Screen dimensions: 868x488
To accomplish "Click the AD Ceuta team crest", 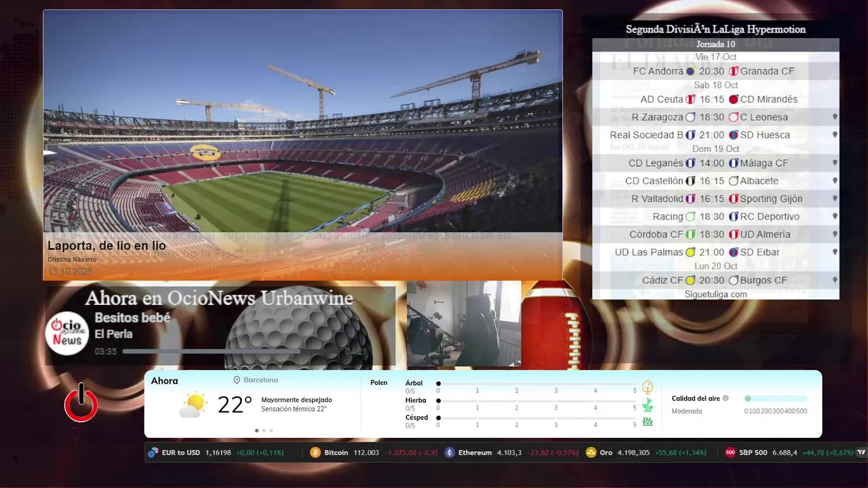I will (x=690, y=100).
